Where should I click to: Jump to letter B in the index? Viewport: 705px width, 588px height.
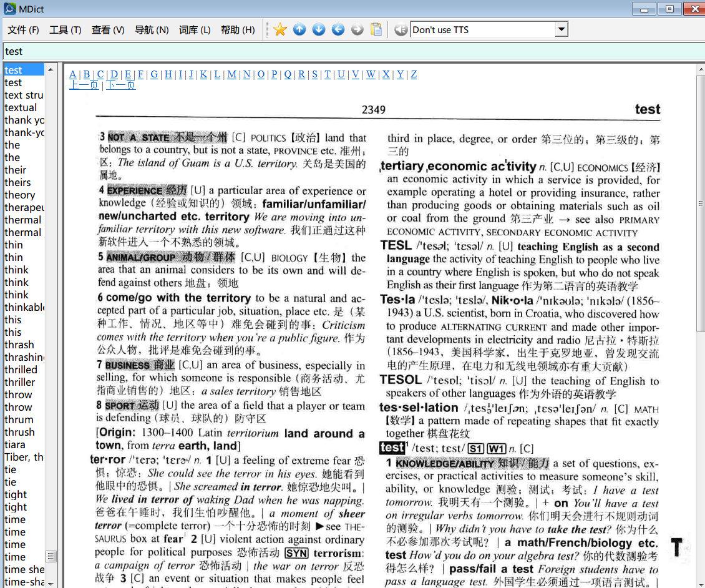pos(87,74)
